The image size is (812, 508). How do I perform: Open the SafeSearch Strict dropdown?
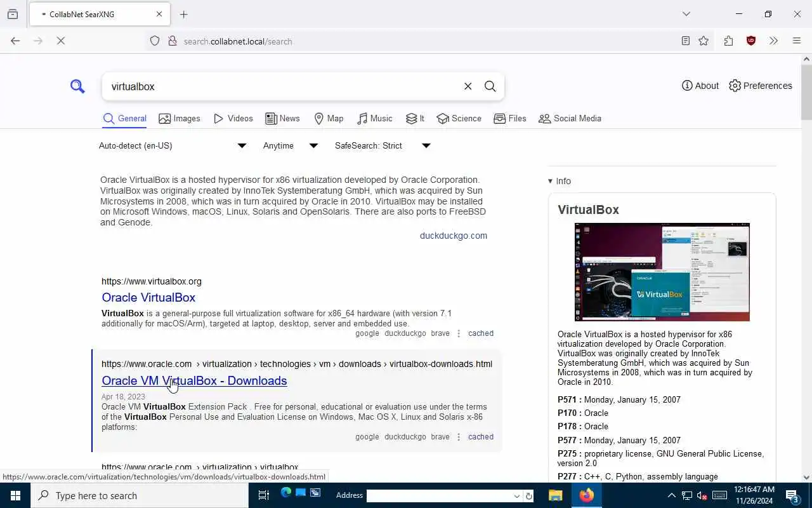[x=383, y=145]
